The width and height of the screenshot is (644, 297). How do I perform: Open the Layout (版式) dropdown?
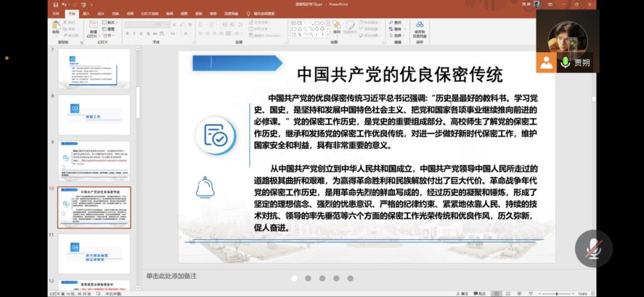109,23
